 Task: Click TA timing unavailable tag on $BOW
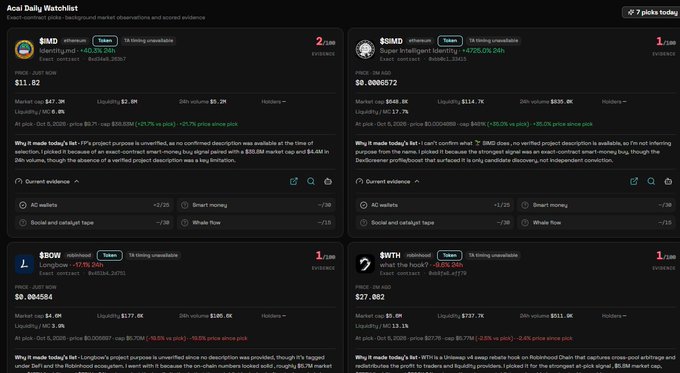click(x=154, y=255)
